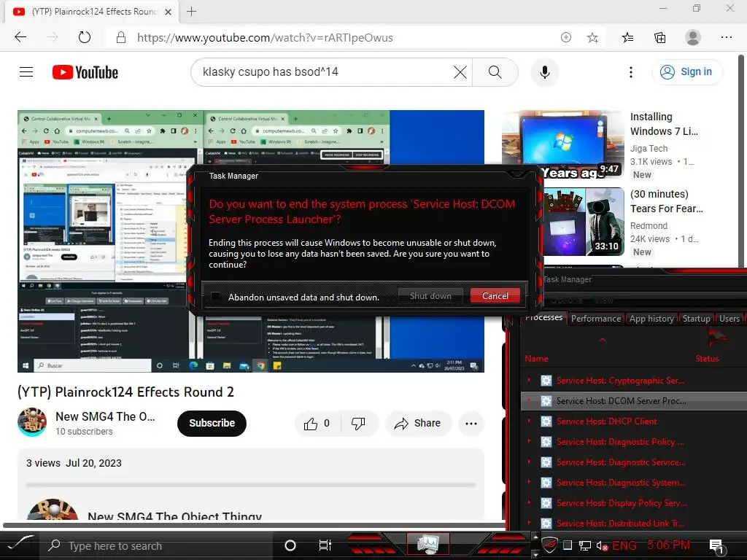Refresh the YouTube page
The image size is (747, 560).
pos(85,37)
